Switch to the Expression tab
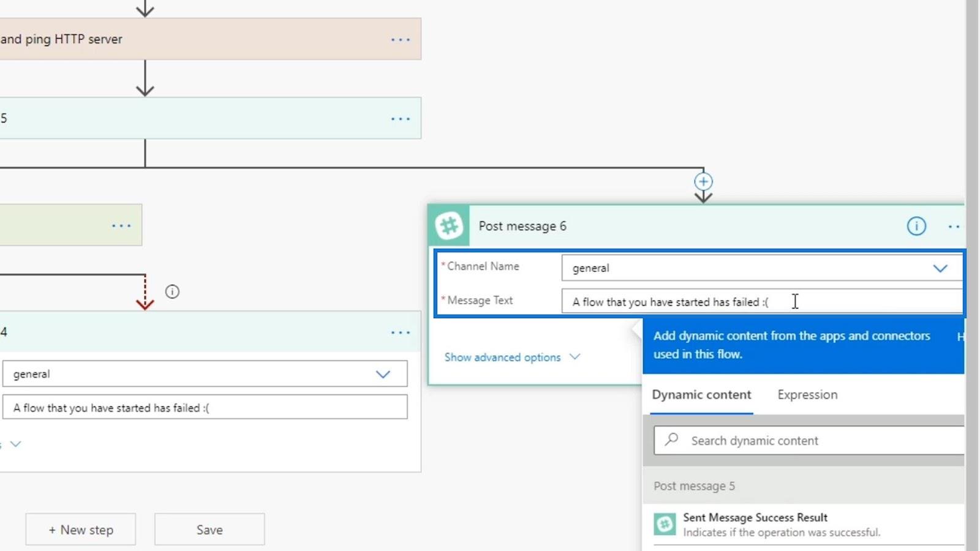Image resolution: width=980 pixels, height=551 pixels. point(807,395)
